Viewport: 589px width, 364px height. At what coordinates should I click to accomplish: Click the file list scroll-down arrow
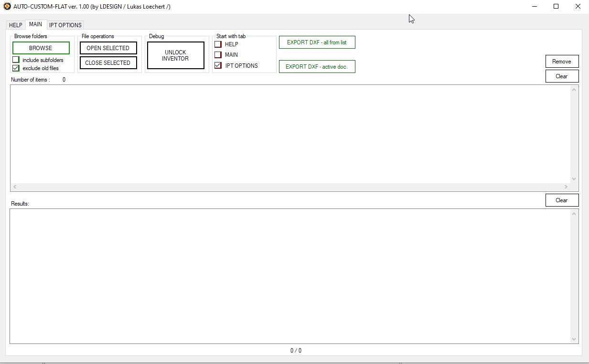click(x=574, y=178)
